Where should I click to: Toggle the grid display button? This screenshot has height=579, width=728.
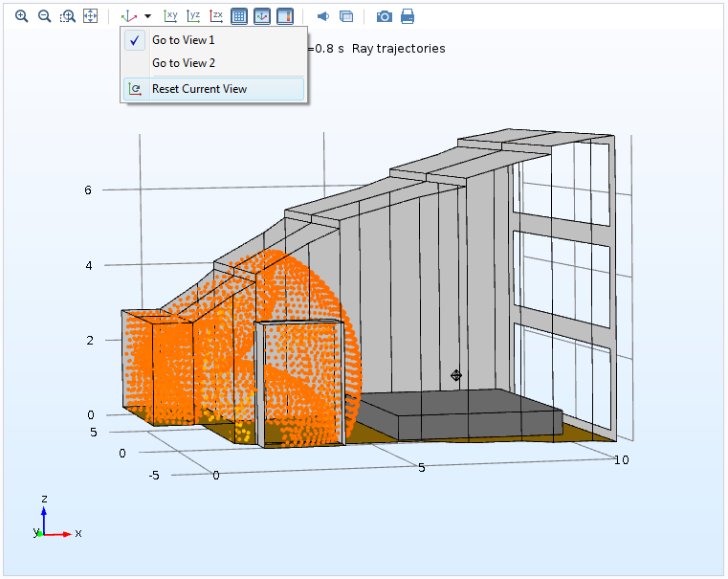(x=239, y=16)
